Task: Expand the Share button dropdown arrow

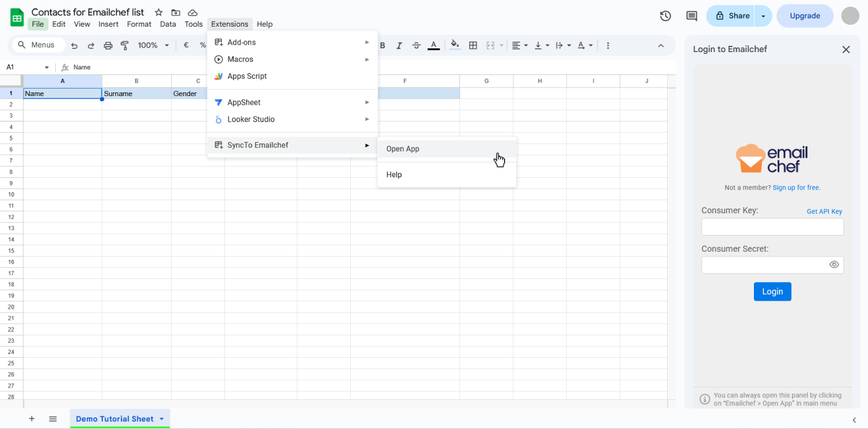Action: pos(763,16)
